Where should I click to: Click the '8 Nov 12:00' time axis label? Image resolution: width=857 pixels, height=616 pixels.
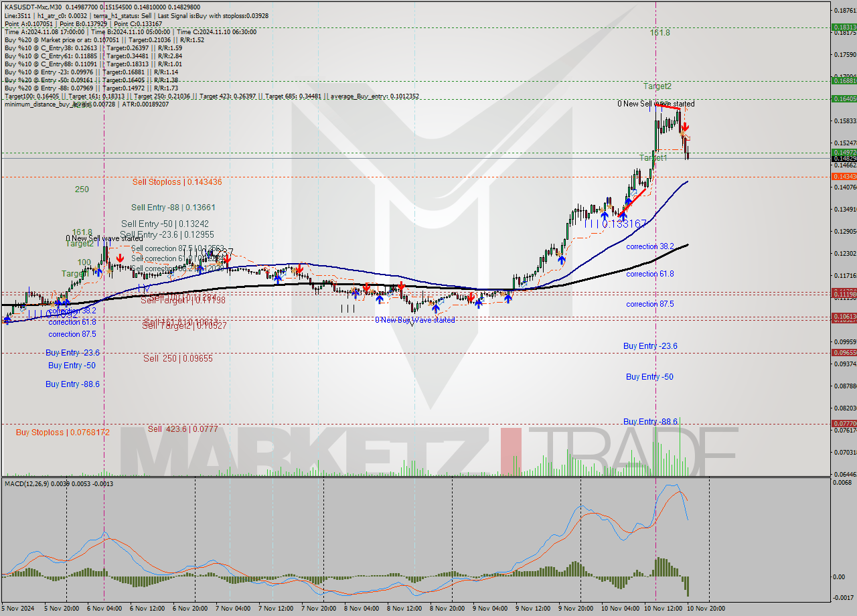click(405, 609)
